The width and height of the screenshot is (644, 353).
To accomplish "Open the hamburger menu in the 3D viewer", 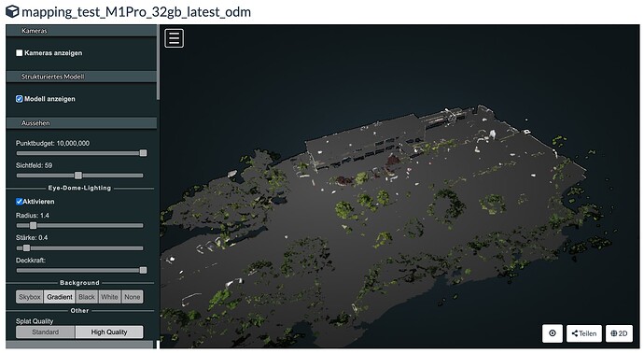I will [175, 38].
